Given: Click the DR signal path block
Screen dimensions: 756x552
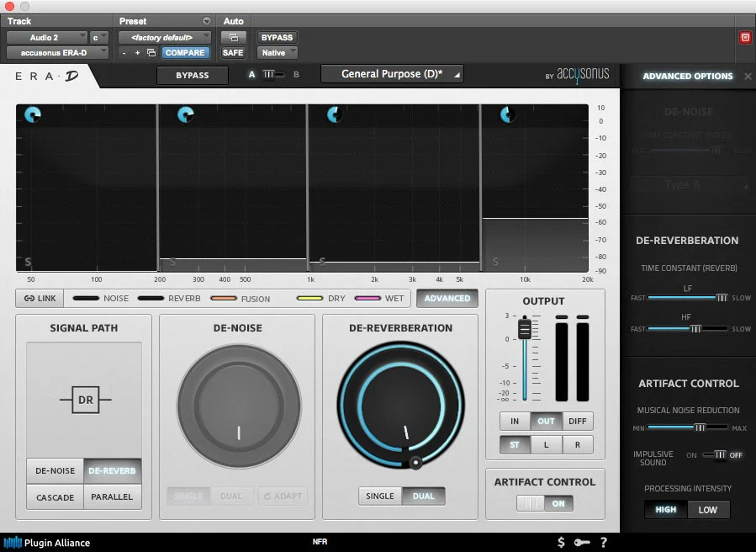Looking at the screenshot, I should coord(86,400).
